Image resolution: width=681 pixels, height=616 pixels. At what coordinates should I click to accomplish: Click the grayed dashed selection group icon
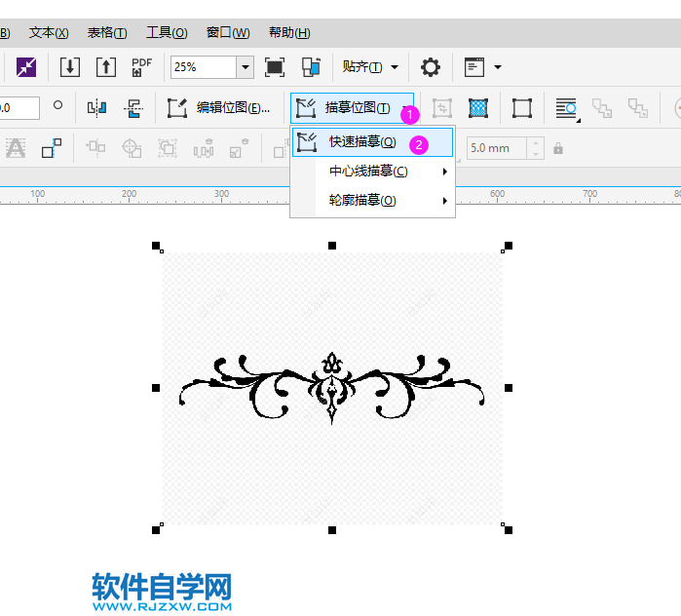pyautogui.click(x=168, y=148)
